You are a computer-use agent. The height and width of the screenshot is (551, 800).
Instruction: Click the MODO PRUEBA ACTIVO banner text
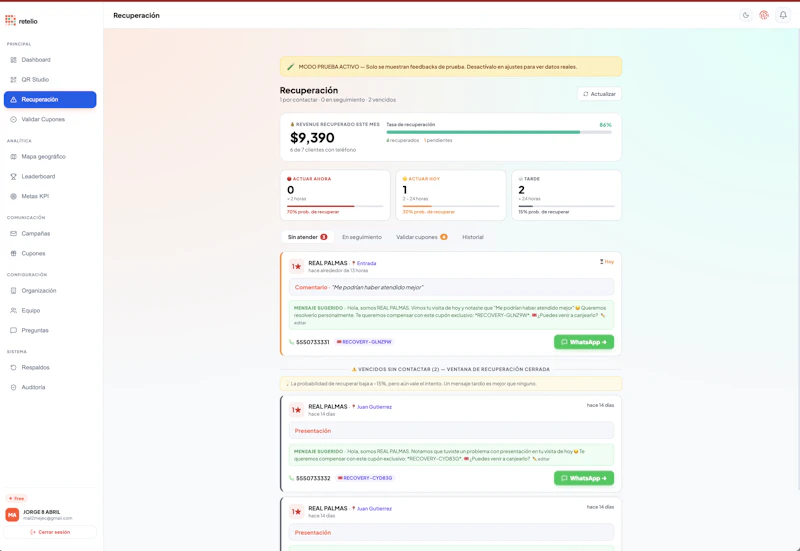pyautogui.click(x=438, y=67)
